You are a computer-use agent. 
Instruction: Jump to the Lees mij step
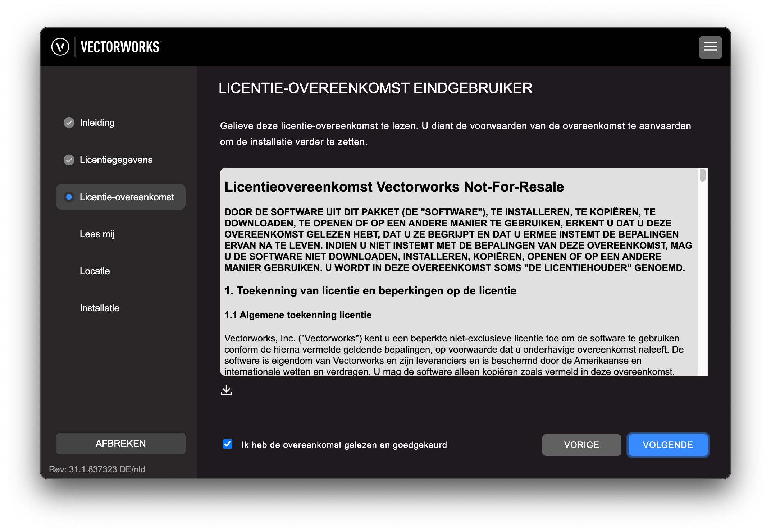click(x=97, y=234)
